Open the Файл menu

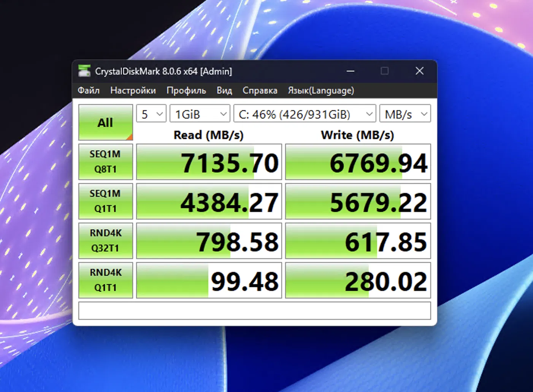[89, 90]
